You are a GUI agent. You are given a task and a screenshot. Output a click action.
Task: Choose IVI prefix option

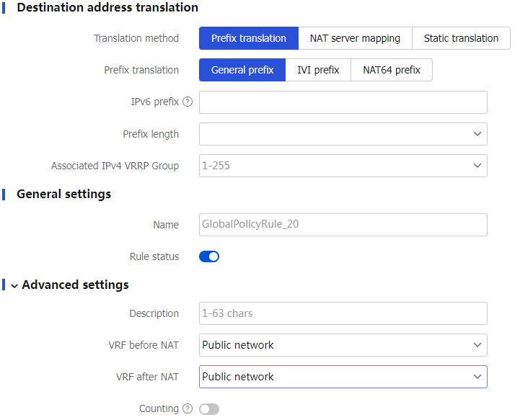pyautogui.click(x=318, y=70)
